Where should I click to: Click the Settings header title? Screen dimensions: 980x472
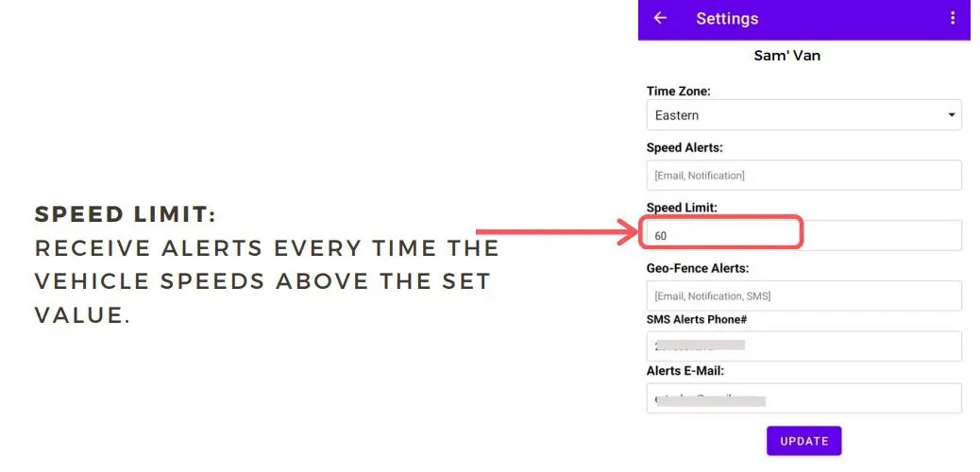tap(727, 19)
